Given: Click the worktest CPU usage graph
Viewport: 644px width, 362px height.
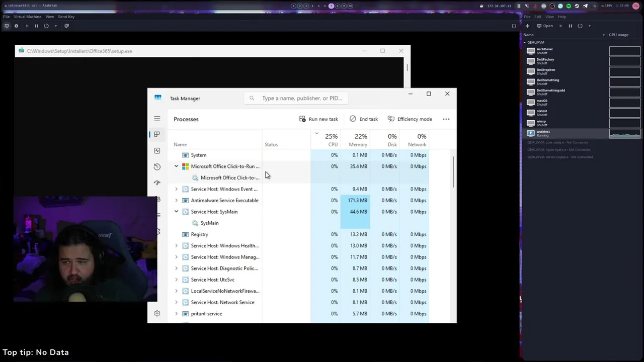Looking at the screenshot, I should click(625, 133).
